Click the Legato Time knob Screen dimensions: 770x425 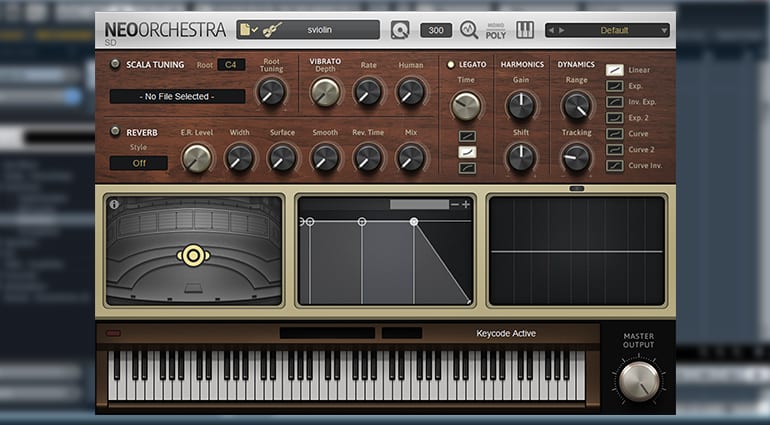pos(466,106)
